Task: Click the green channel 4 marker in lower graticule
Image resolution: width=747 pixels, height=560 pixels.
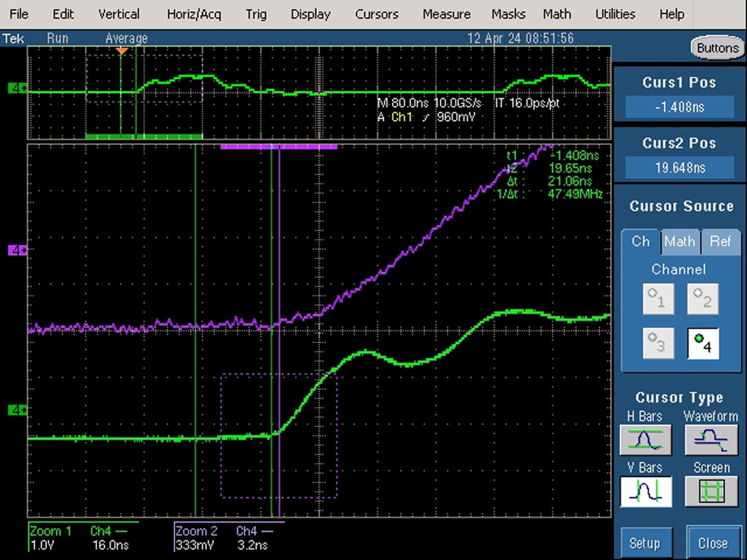Action: (x=17, y=410)
